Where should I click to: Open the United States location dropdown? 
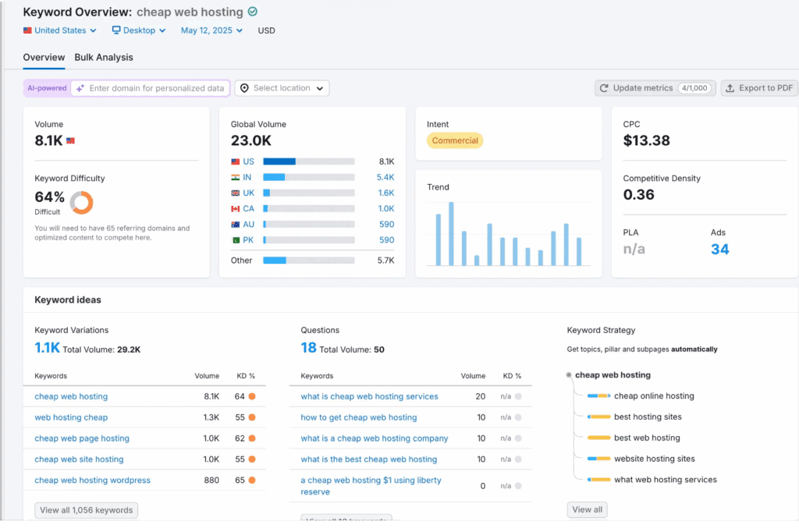(x=59, y=30)
